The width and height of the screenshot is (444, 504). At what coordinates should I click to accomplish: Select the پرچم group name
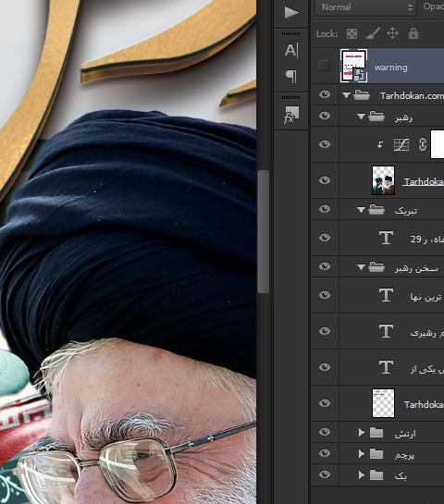click(404, 455)
